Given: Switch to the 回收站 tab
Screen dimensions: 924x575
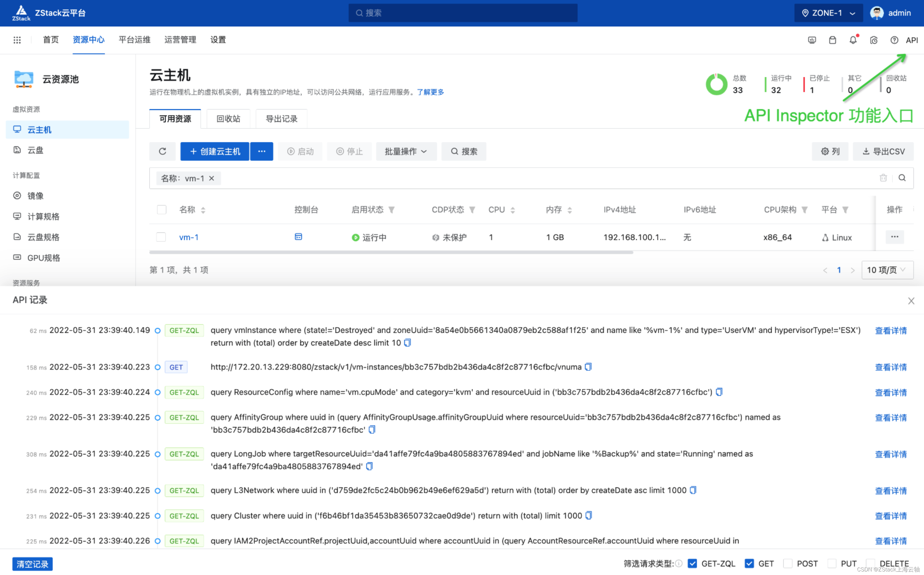Looking at the screenshot, I should tap(228, 119).
